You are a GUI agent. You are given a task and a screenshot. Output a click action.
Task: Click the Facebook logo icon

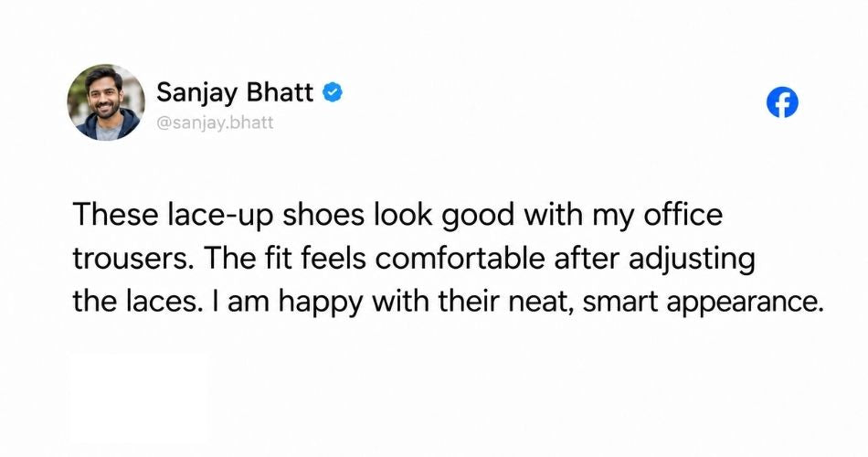pos(782,102)
